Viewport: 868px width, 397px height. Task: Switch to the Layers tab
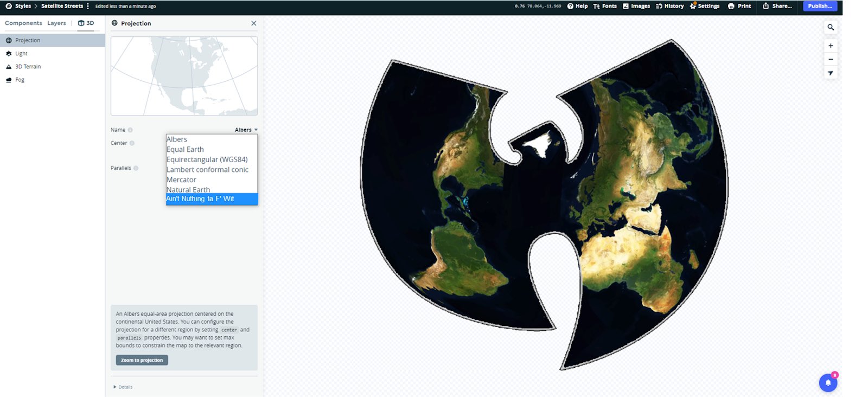pyautogui.click(x=56, y=23)
